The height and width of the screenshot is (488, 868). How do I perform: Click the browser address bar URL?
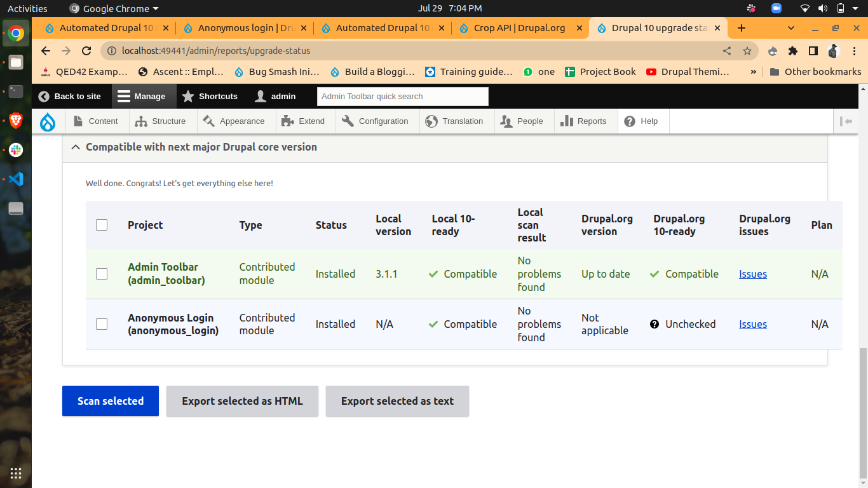coord(216,51)
